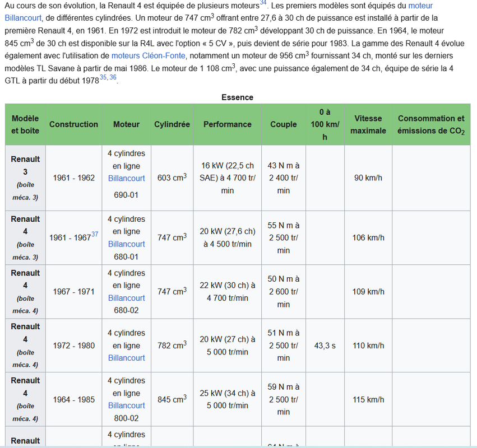Click the 55 N m à 2 500 tr/min cell
477x448 pixels.
[x=284, y=237]
